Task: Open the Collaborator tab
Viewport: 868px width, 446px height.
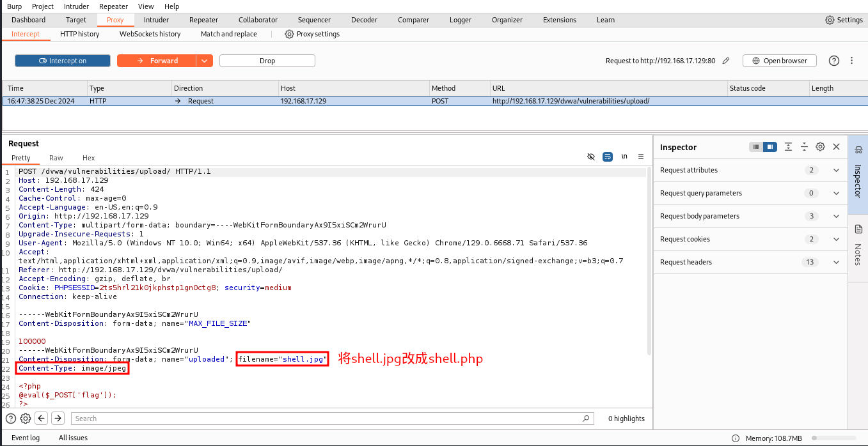Action: [258, 20]
